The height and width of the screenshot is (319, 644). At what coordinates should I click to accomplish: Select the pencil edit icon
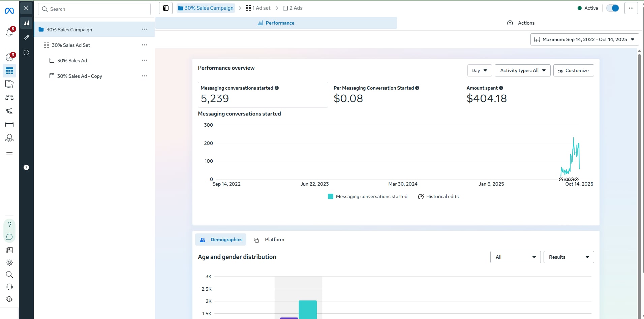[26, 38]
